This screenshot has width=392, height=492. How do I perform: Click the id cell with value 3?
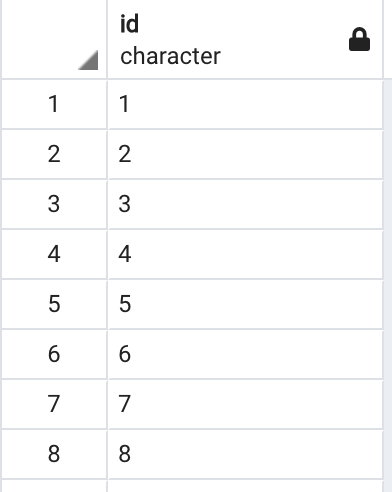pyautogui.click(x=245, y=204)
